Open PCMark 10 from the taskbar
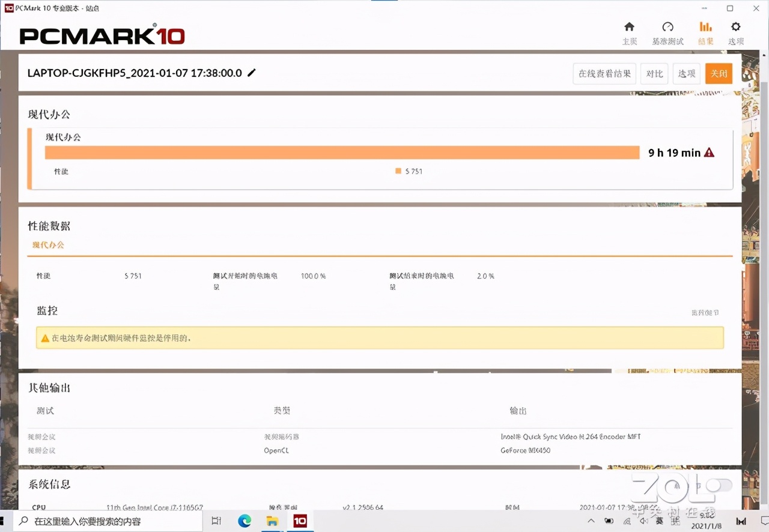769x532 pixels. point(300,521)
